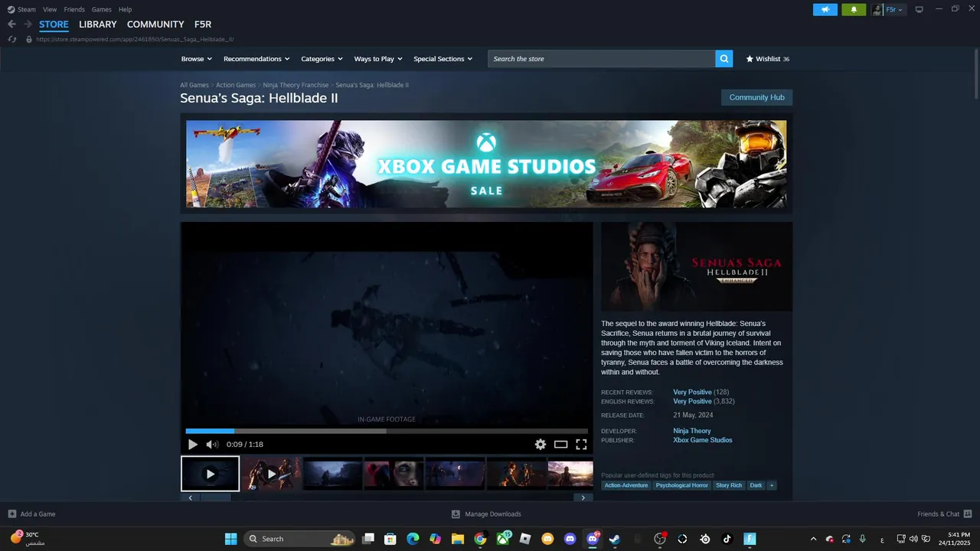Open Windows Start menu
980x551 pixels.
(230, 539)
